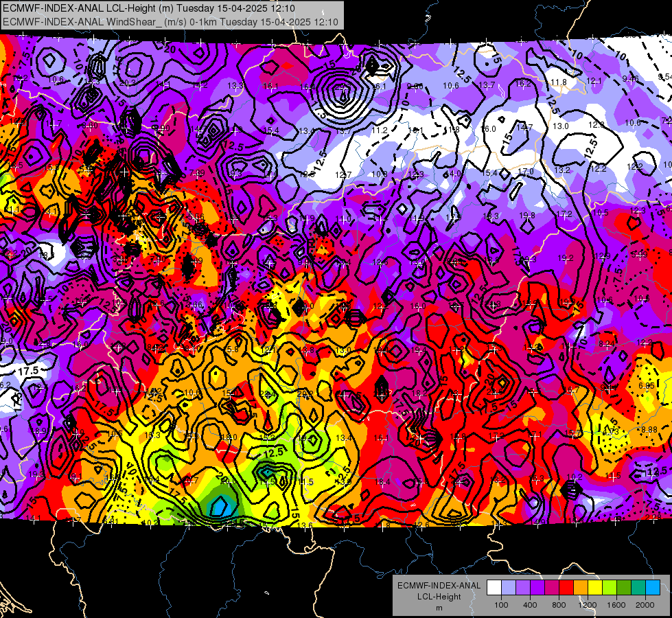Click the red swatch in the legend

coord(566,588)
